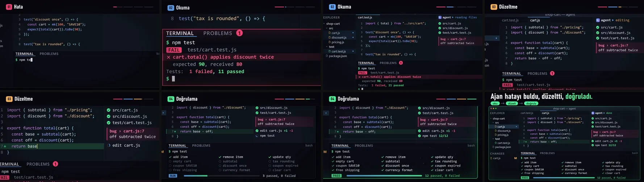Screen dimensions: 644x182
Task: Click the M modified marker in summary frame Changes
Action: [x=515, y=158]
